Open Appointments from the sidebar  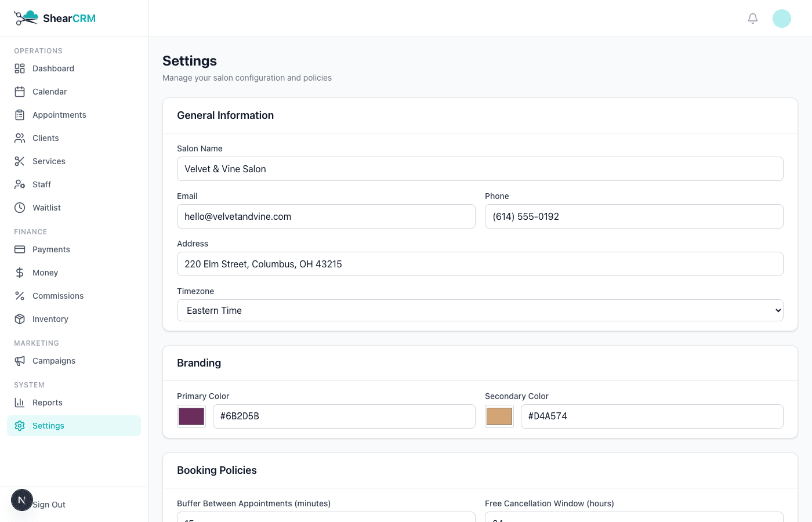point(74,115)
